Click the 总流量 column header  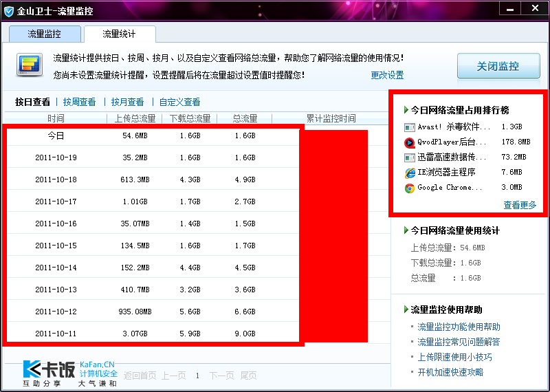click(x=245, y=118)
